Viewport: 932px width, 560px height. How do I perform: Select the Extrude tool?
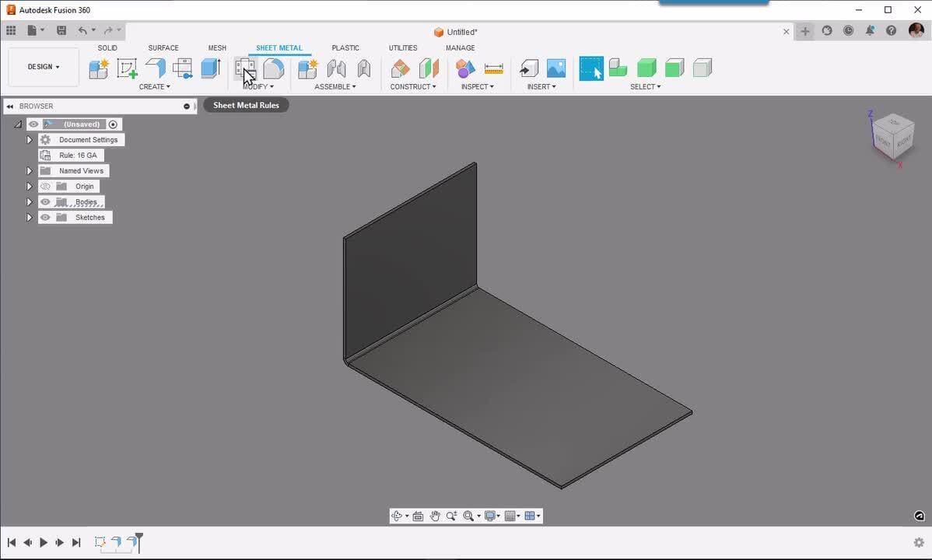(210, 68)
